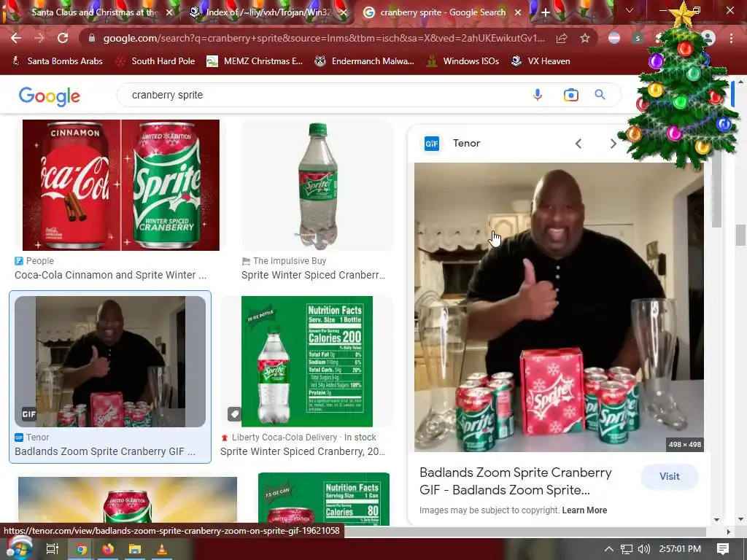Show hidden system tray icons
Screen dimensions: 747x560
609,549
